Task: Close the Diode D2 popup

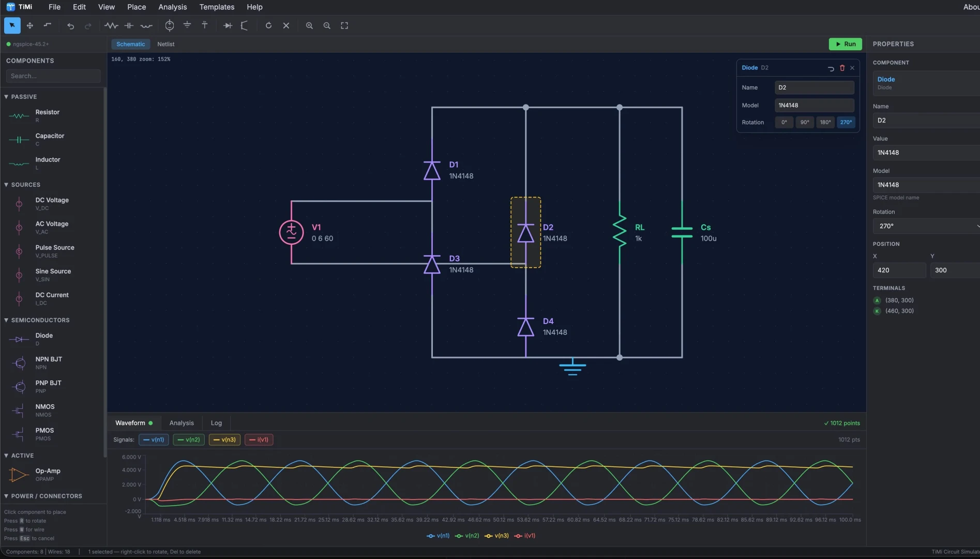Action: click(x=852, y=68)
